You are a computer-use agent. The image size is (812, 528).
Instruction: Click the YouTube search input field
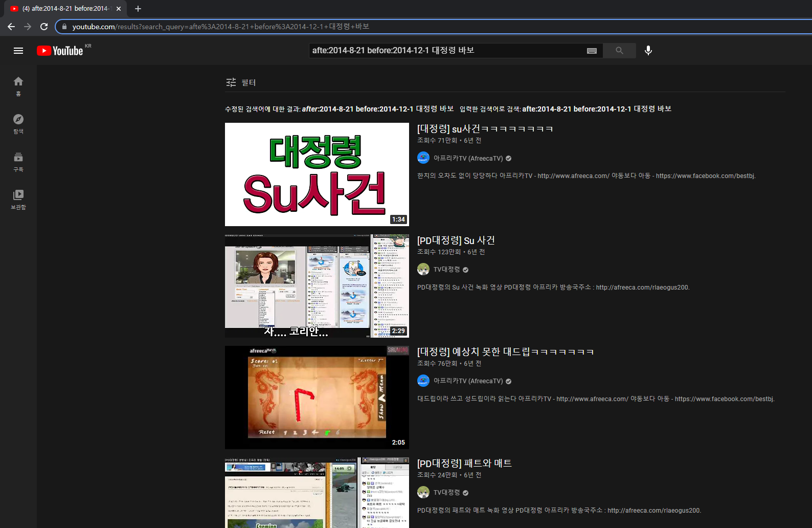click(445, 51)
